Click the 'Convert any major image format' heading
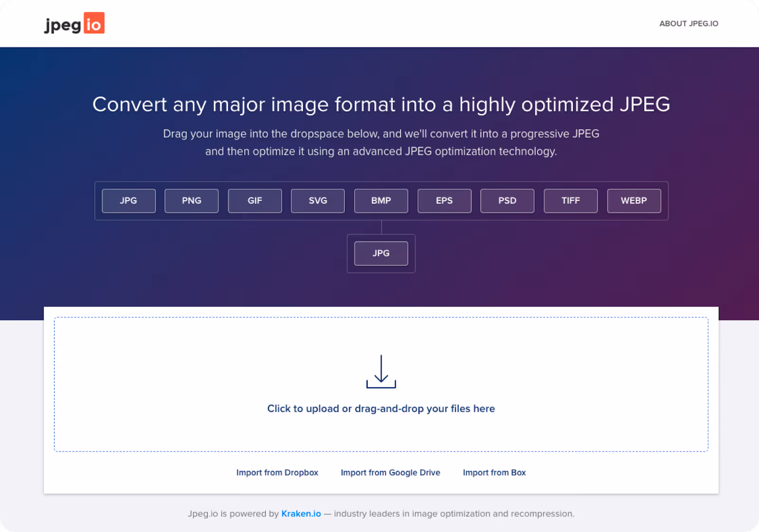Screen dimensions: 759x532 pyautogui.click(x=381, y=104)
